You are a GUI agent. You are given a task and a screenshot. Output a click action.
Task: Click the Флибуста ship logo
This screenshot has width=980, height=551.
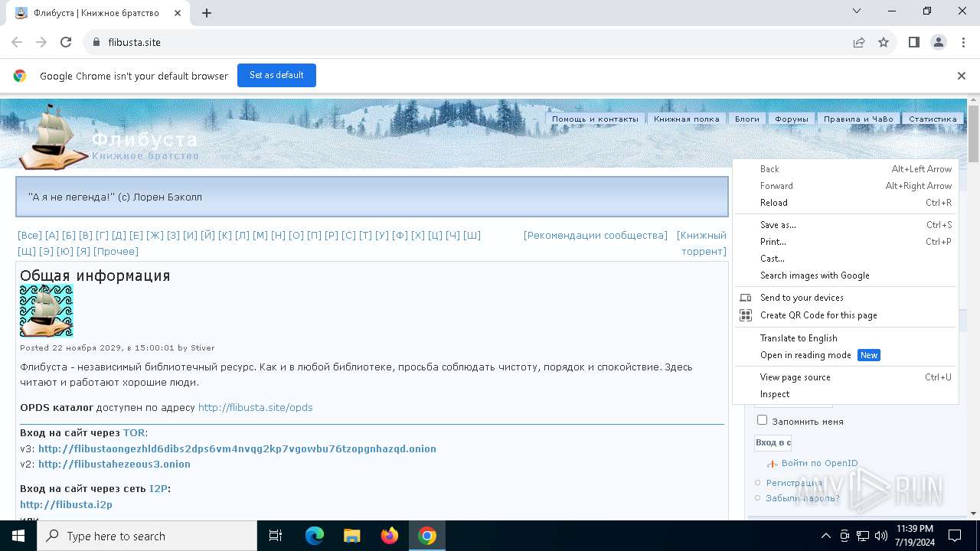(x=53, y=137)
